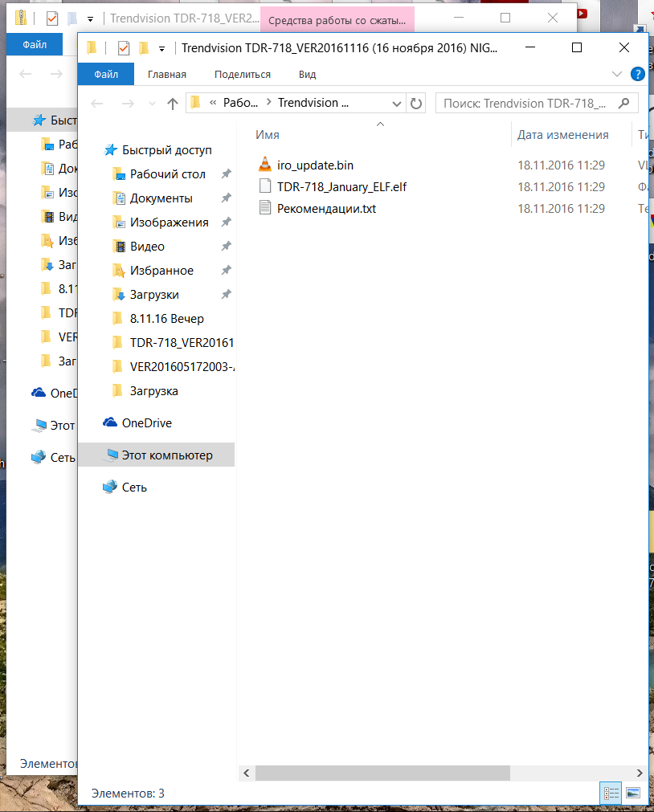Sort by Дата изменения column header
654x812 pixels.
(x=562, y=135)
